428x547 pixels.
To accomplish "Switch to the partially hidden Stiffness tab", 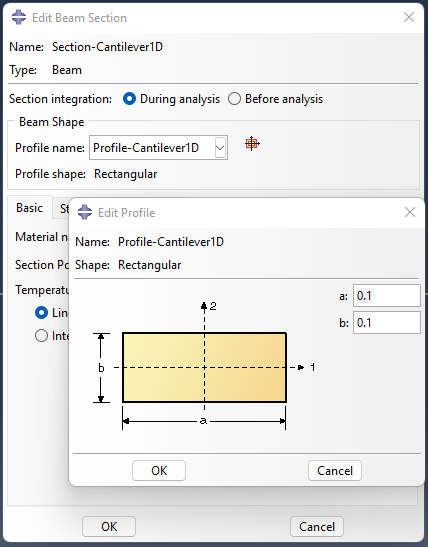I will (62, 209).
